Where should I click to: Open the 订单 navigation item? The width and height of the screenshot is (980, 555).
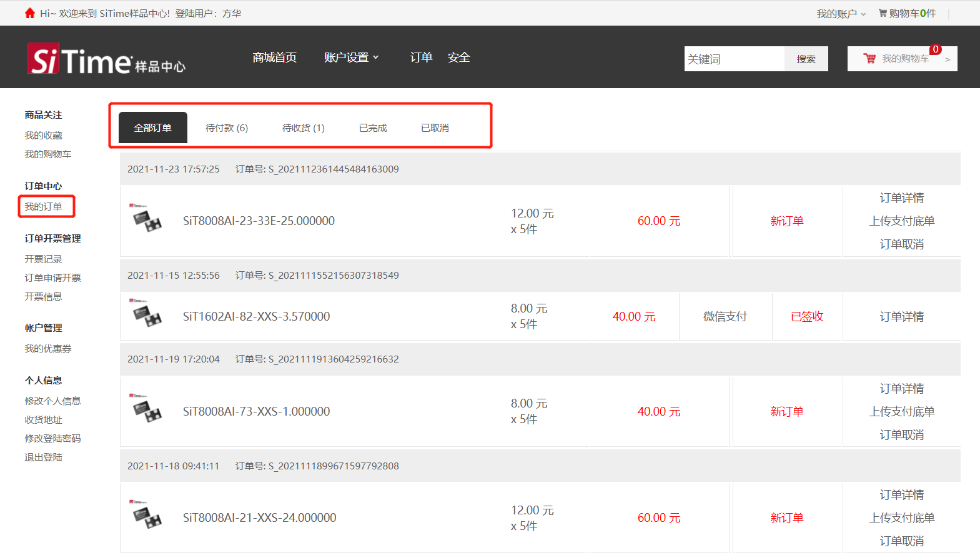[422, 57]
